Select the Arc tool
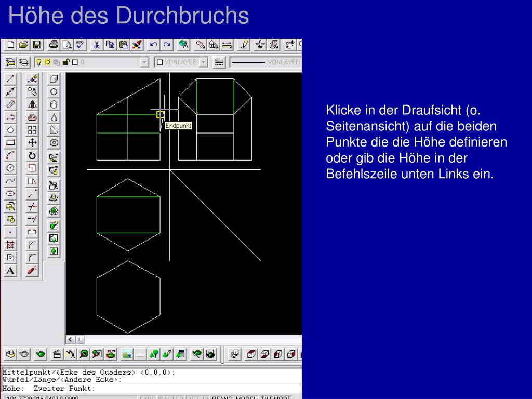532x399 pixels. [x=10, y=155]
